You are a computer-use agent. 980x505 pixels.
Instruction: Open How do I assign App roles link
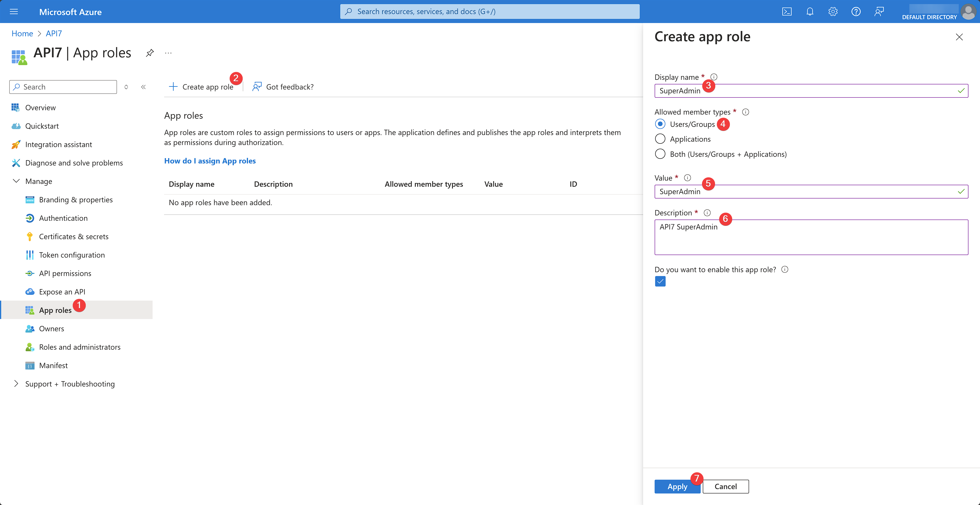click(x=210, y=161)
